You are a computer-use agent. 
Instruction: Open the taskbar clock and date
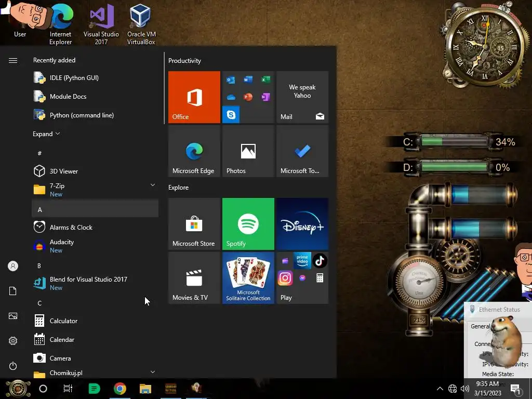click(x=487, y=389)
